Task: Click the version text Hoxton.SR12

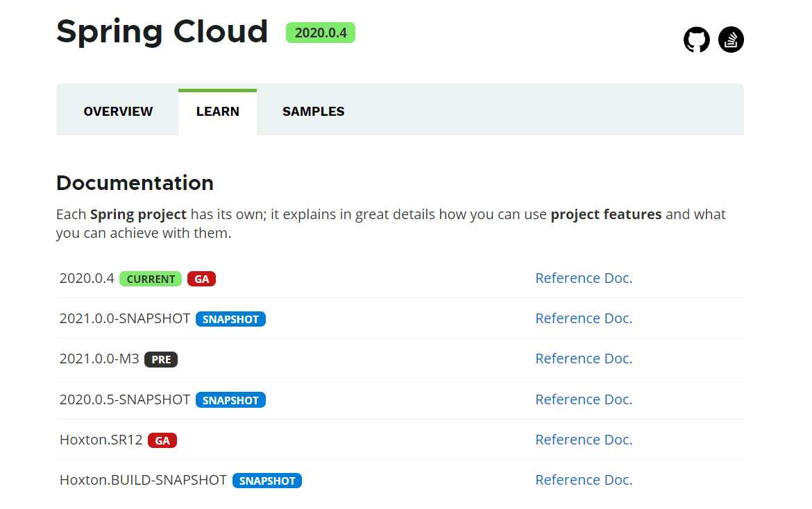Action: [101, 440]
